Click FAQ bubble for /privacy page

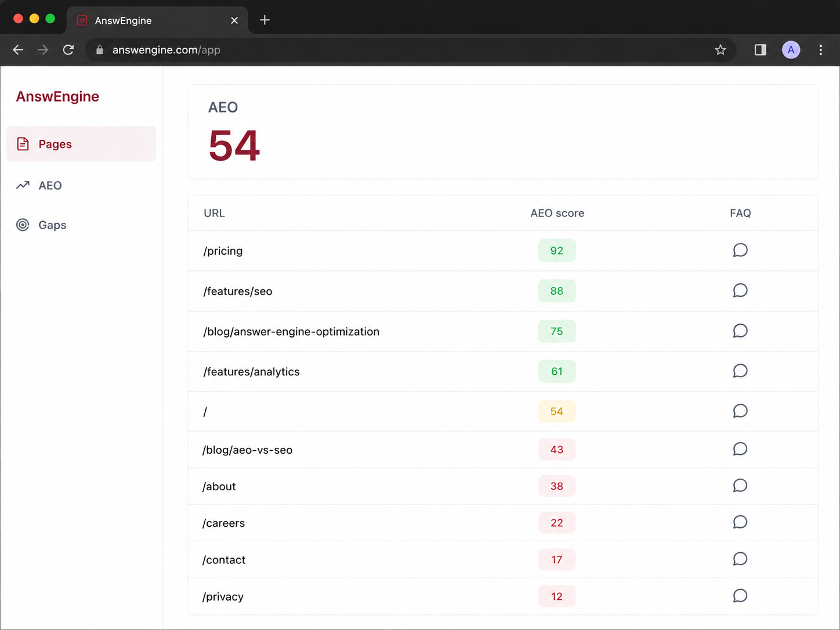tap(740, 596)
